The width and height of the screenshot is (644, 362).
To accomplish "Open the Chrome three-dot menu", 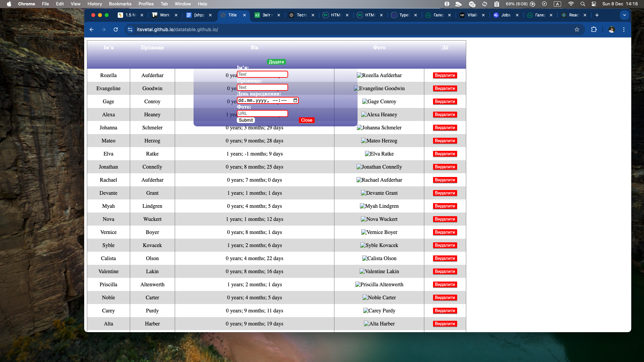I will pyautogui.click(x=624, y=29).
